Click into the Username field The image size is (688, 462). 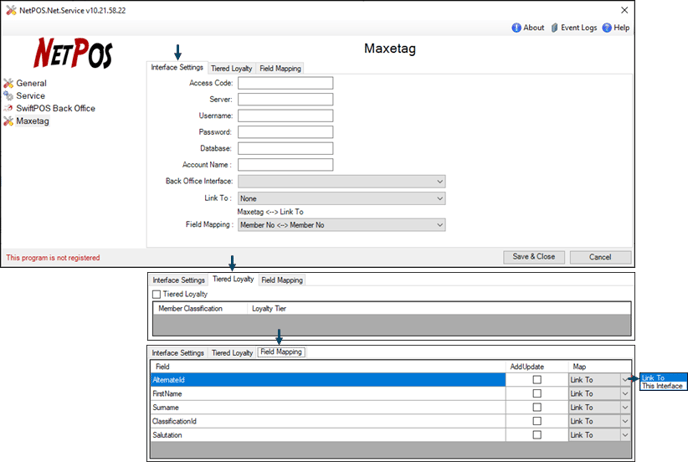(285, 116)
